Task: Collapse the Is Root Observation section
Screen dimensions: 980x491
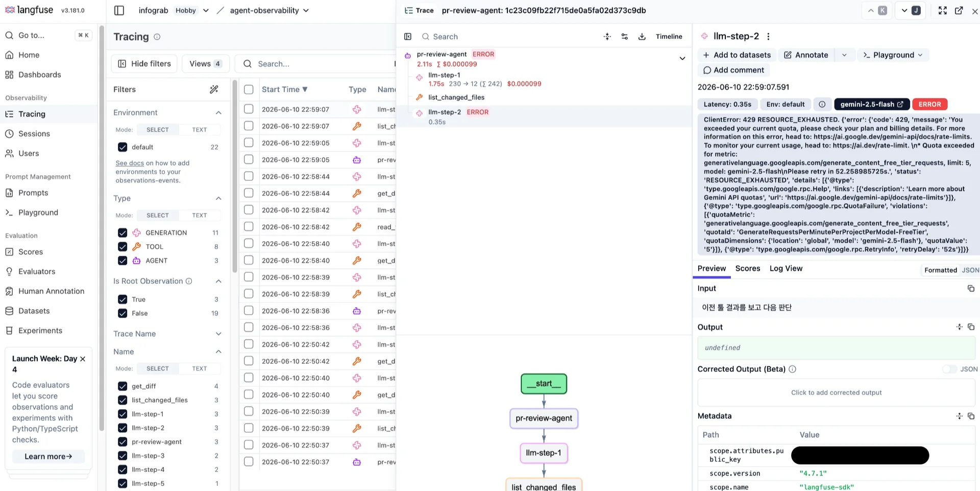Action: pyautogui.click(x=218, y=281)
